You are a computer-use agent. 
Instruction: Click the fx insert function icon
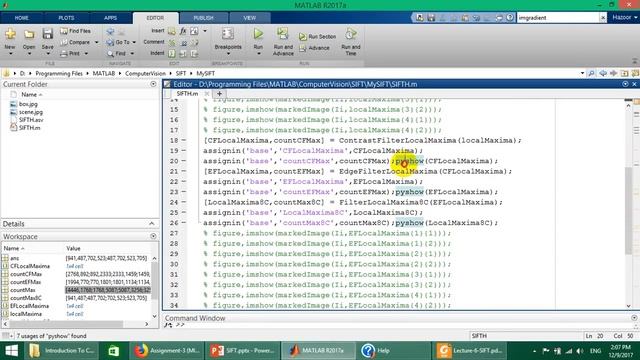(183, 31)
